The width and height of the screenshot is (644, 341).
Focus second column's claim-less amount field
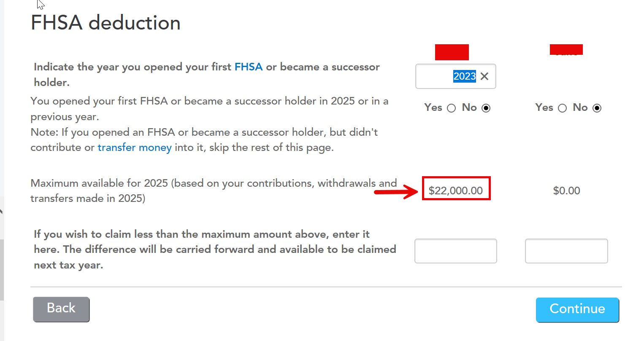[566, 251]
